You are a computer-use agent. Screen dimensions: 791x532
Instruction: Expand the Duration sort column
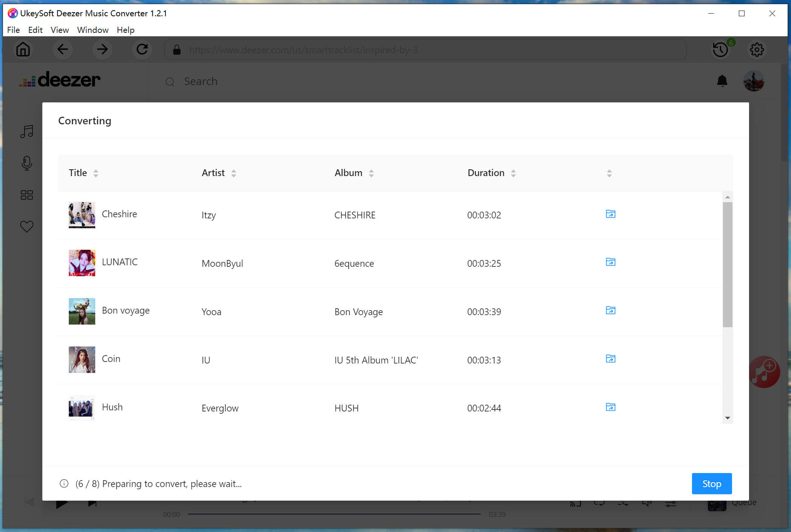point(512,173)
